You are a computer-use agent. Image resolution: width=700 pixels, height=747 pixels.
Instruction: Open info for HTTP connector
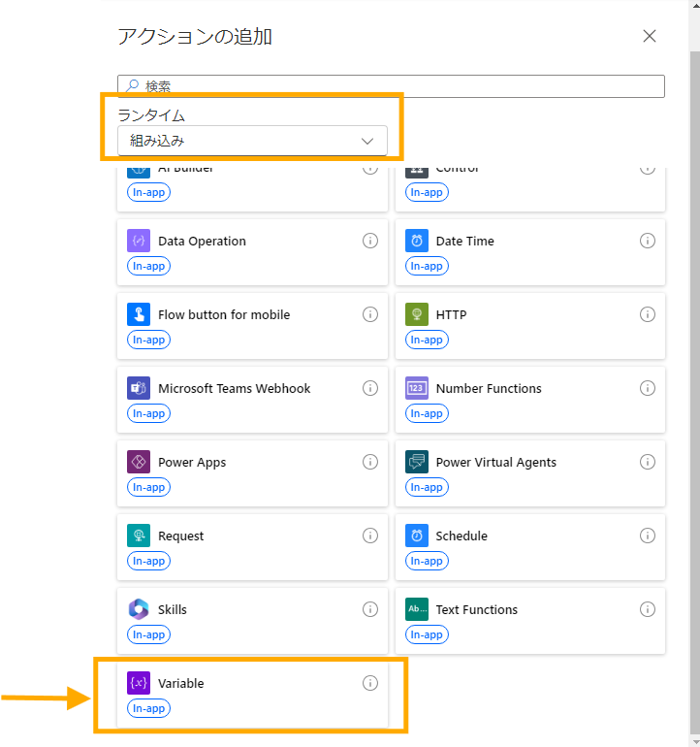(x=647, y=314)
